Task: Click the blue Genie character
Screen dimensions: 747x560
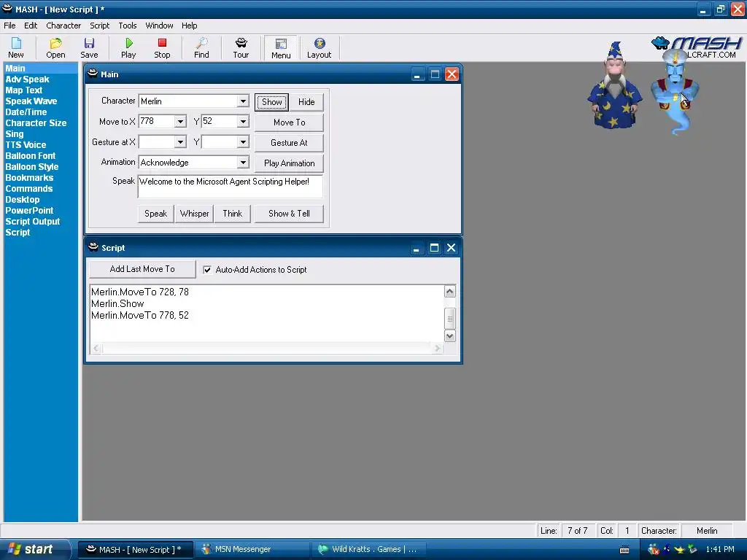Action: click(675, 93)
